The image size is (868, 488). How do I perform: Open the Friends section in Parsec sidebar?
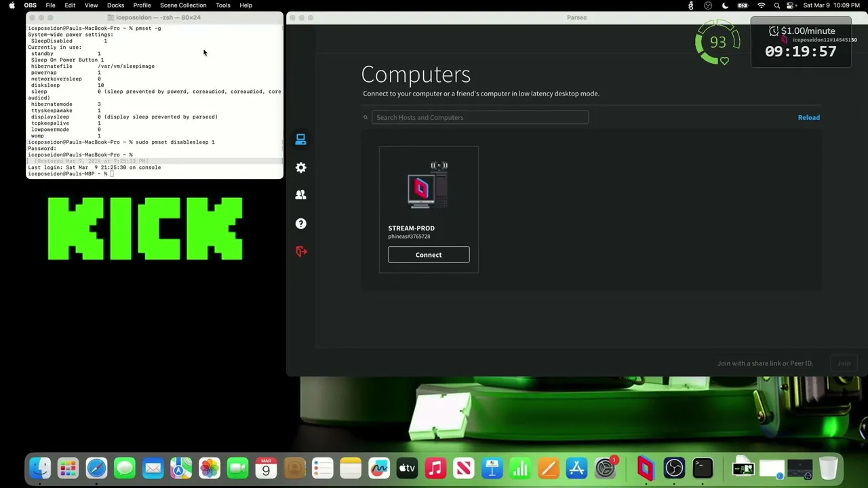301,195
